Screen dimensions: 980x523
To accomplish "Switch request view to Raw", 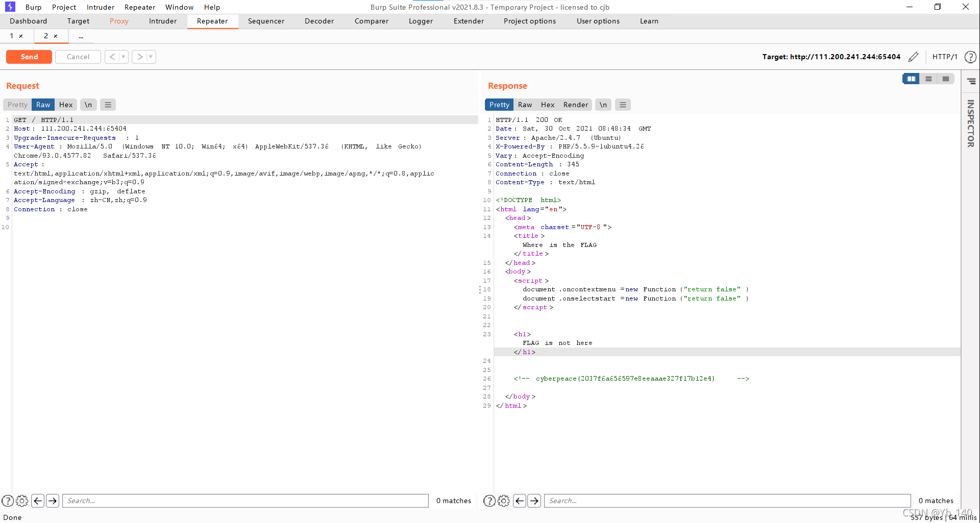I will pyautogui.click(x=43, y=105).
